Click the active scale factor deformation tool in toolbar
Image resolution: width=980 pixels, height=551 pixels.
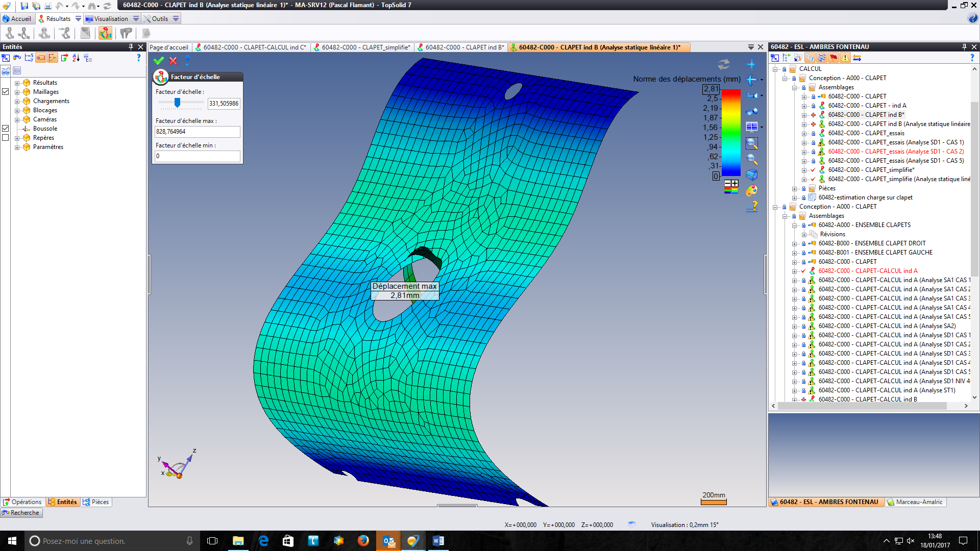pyautogui.click(x=106, y=33)
